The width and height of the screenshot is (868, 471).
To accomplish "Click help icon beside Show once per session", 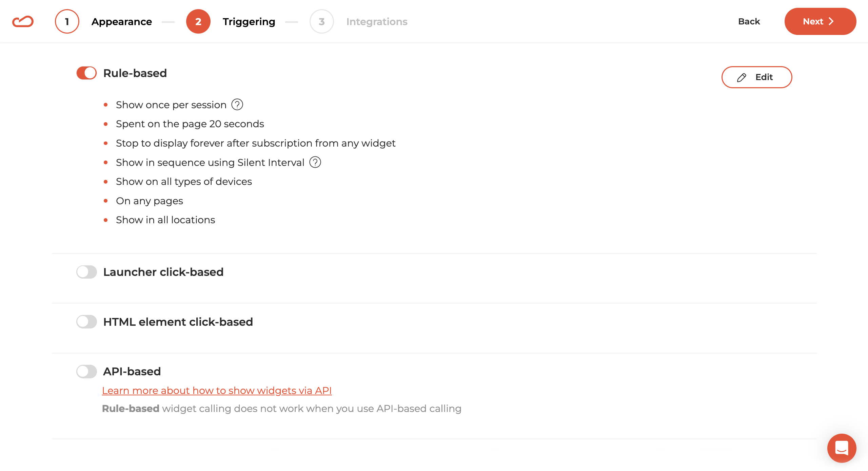I will click(237, 105).
